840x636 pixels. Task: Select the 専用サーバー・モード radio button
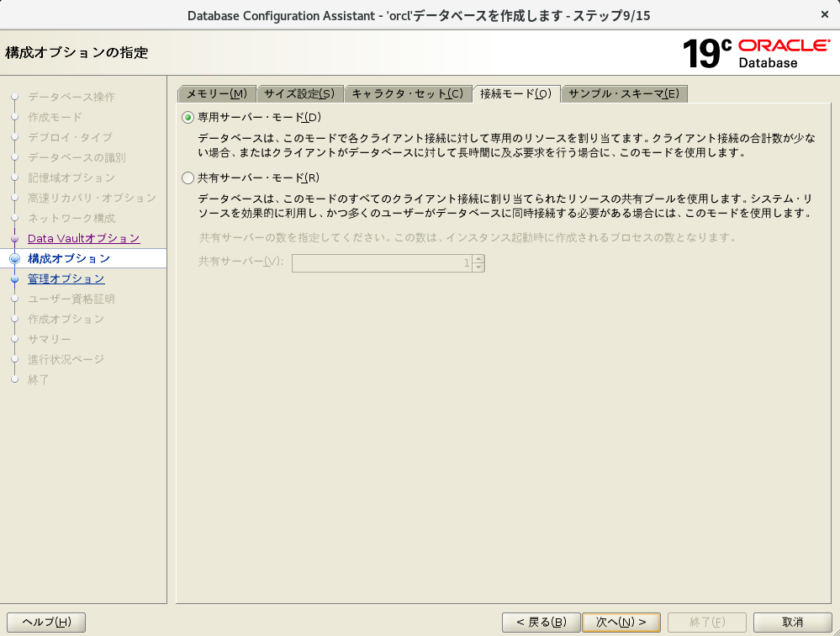tap(188, 117)
